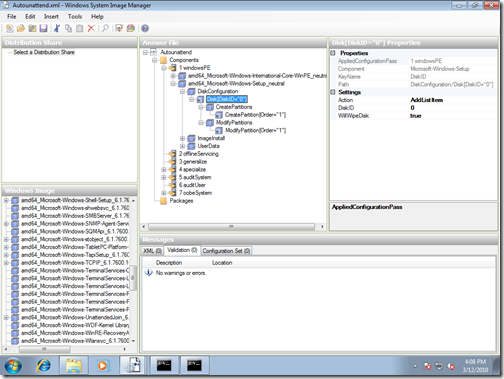Click the Answer File horizontal scrollbar thumb
The width and height of the screenshot is (504, 379).
coord(231,227)
